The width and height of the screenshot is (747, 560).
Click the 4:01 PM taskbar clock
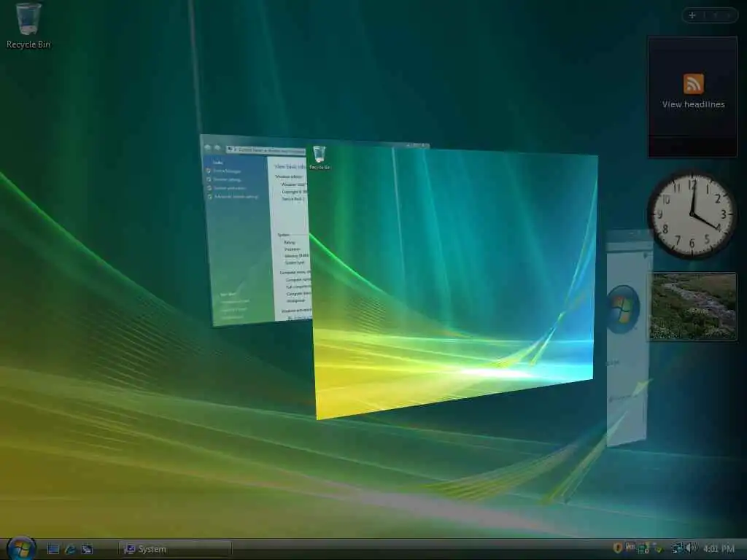(719, 549)
